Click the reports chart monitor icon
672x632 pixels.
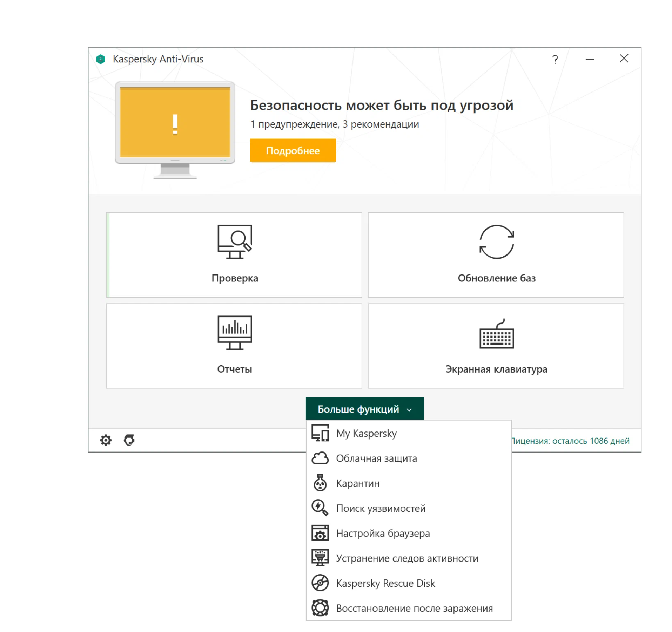tap(235, 332)
